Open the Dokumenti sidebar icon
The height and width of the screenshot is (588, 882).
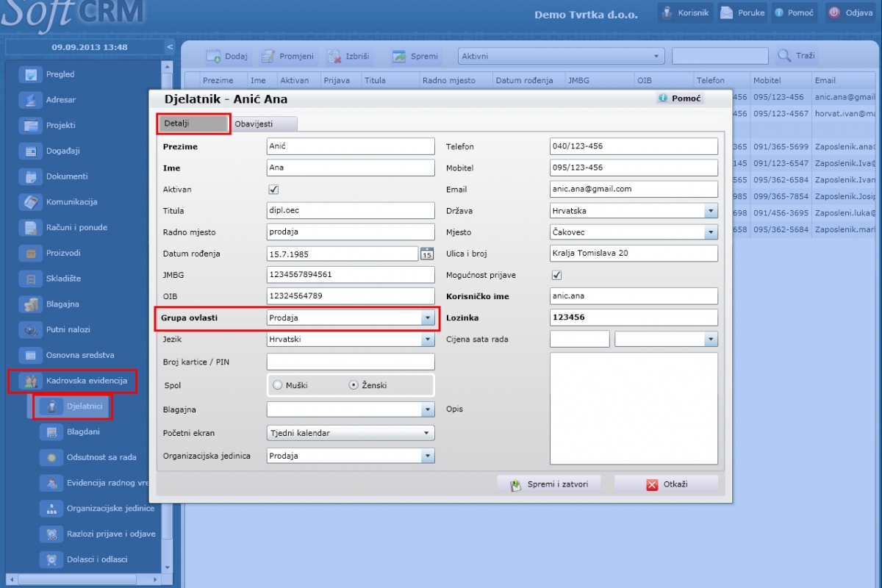31,176
